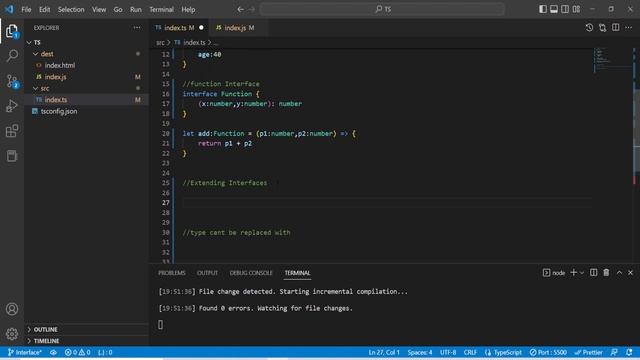Click the Accounts icon in activity bar
The image size is (640, 360).
tap(12, 309)
